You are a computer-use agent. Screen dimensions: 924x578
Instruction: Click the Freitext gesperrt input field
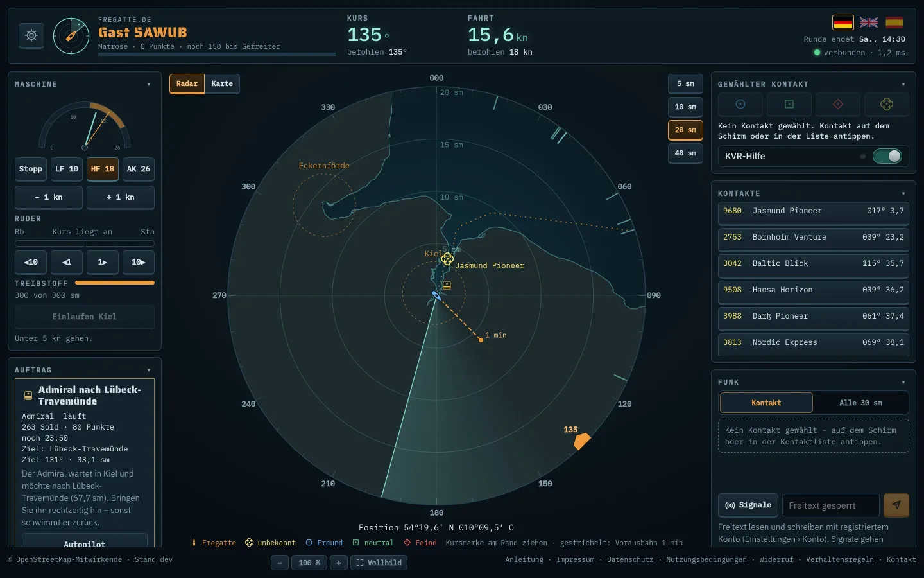pyautogui.click(x=831, y=505)
